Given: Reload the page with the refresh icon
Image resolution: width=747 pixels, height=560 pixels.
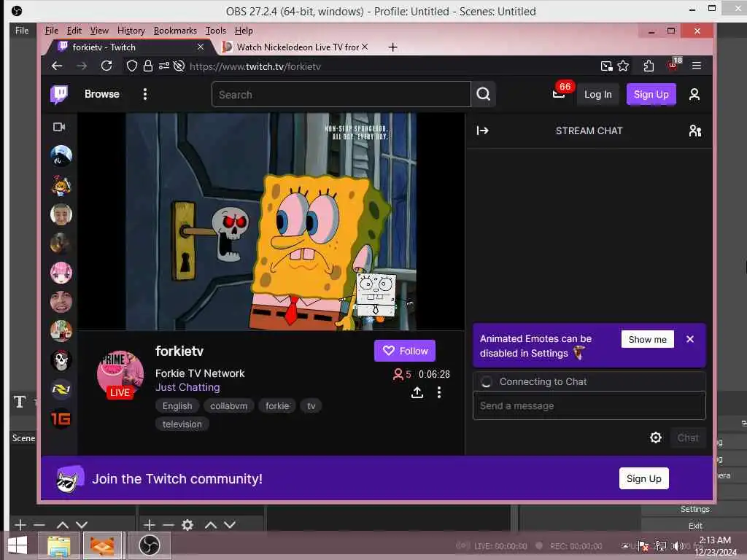Looking at the screenshot, I should [107, 66].
